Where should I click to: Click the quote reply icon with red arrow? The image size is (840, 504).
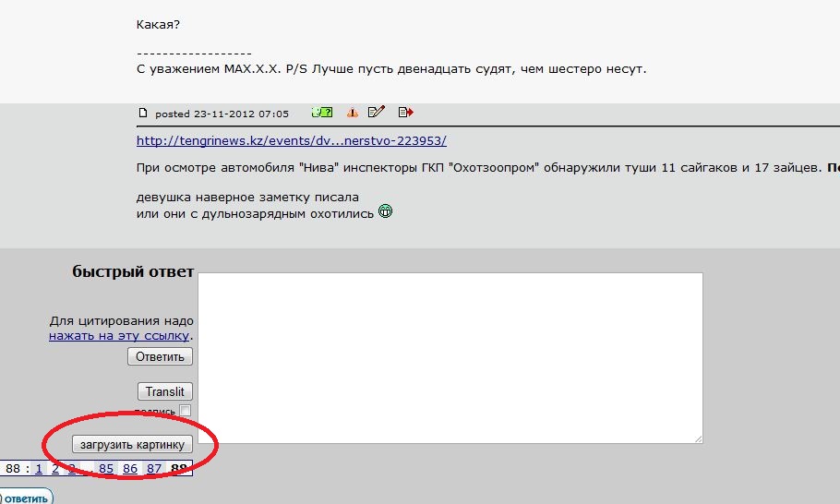(x=405, y=113)
